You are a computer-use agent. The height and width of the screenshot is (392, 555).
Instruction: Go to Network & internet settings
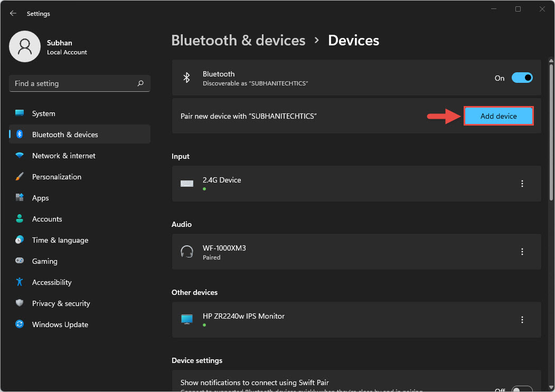click(80, 156)
